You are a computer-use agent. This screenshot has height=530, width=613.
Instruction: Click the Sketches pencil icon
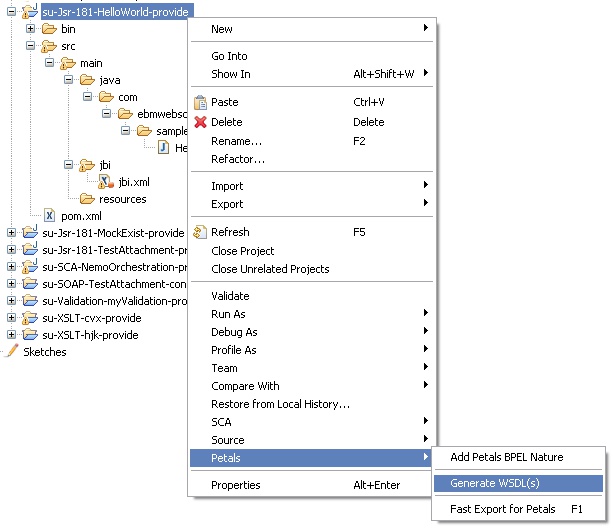tap(12, 352)
